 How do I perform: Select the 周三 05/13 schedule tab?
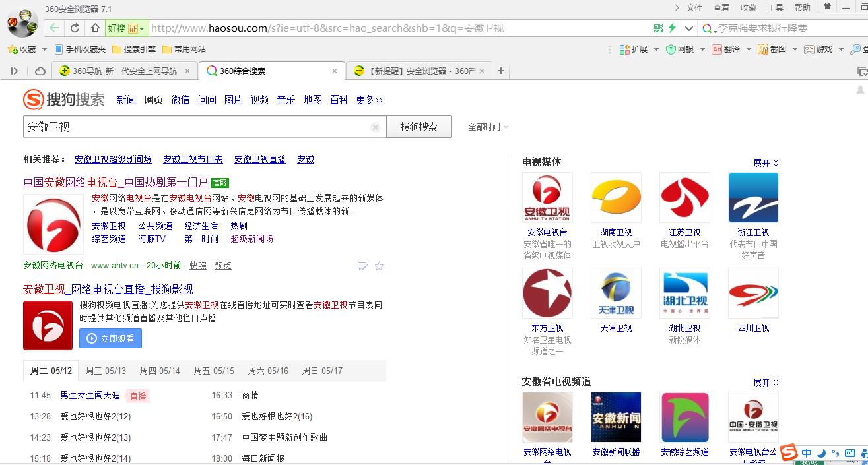tap(106, 371)
